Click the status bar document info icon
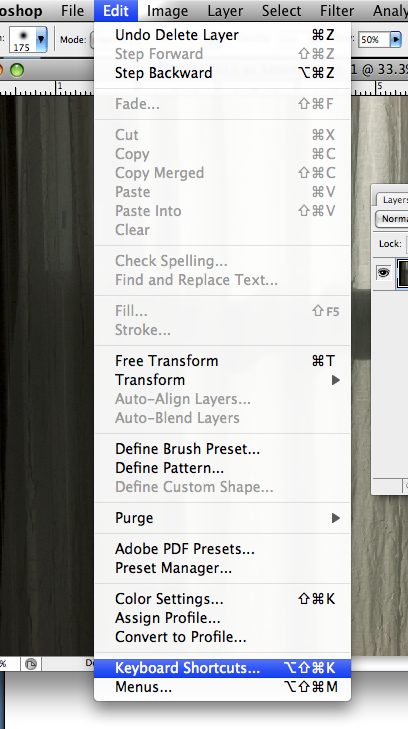The height and width of the screenshot is (729, 408). [31, 664]
